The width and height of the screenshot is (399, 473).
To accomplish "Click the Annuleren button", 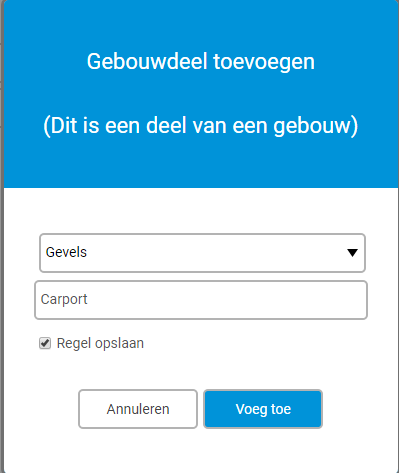I will tap(138, 409).
